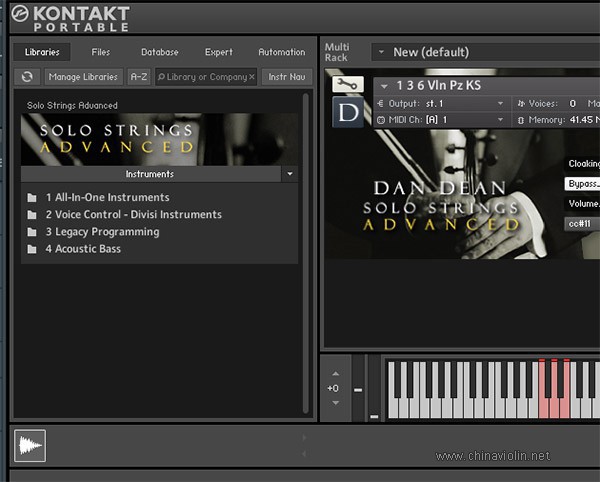Click the Kontakt logo icon
Image resolution: width=600 pixels, height=482 pixels.
tap(20, 13)
